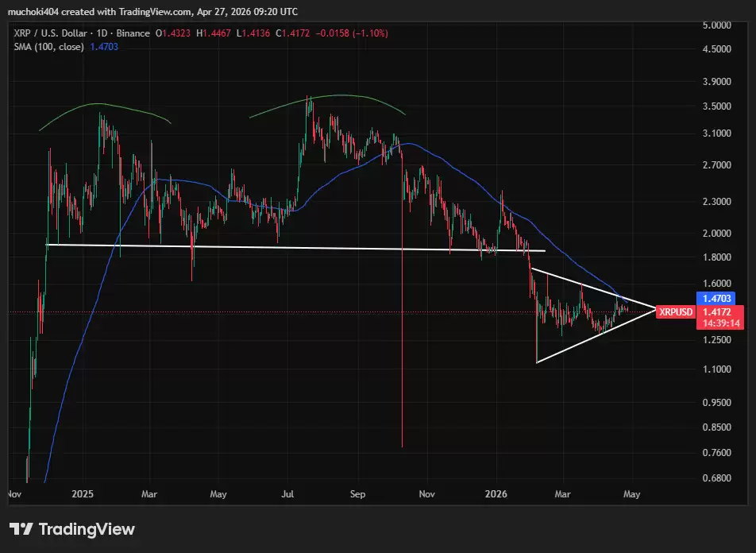Click the 2025 label on time axis
Viewport: 756px width, 553px height.
[82, 494]
